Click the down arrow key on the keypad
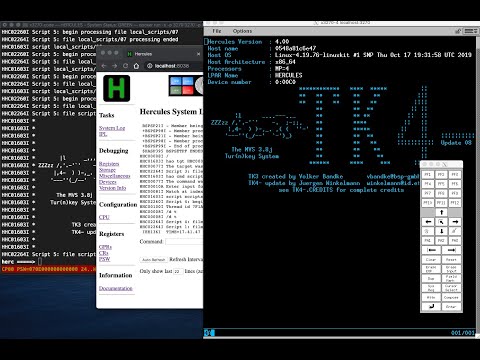Viewport: 480px width, 360px height. point(441,231)
